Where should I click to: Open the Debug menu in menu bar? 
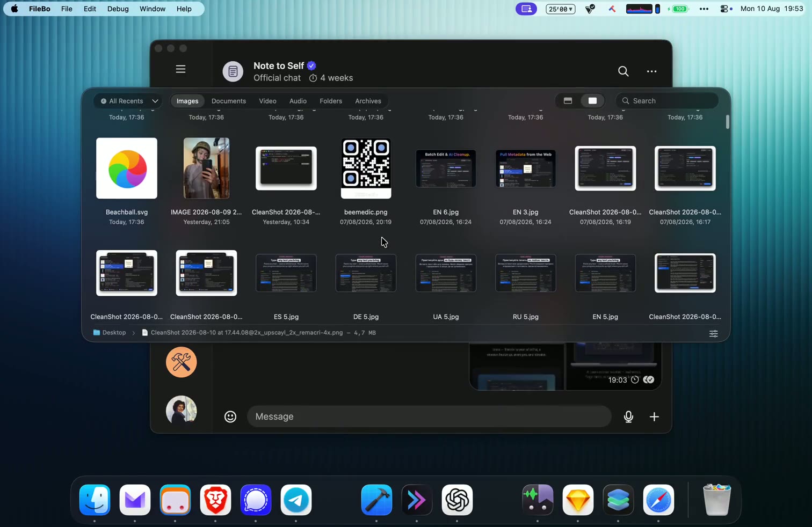pos(118,9)
